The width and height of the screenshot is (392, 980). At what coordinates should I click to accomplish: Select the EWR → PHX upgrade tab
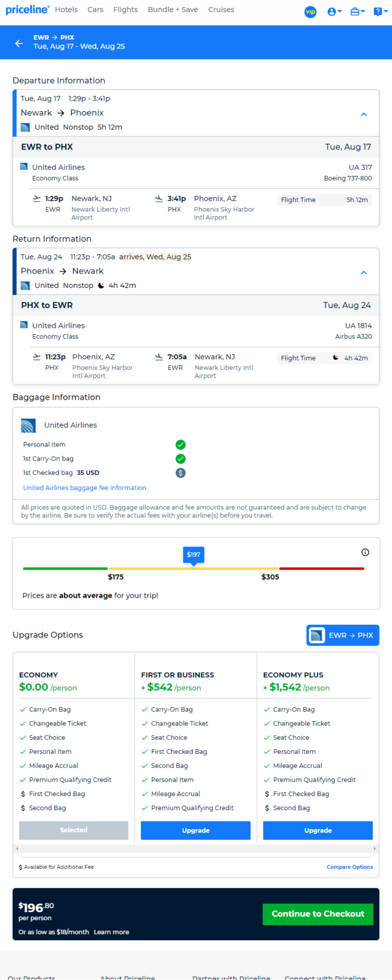tap(343, 635)
